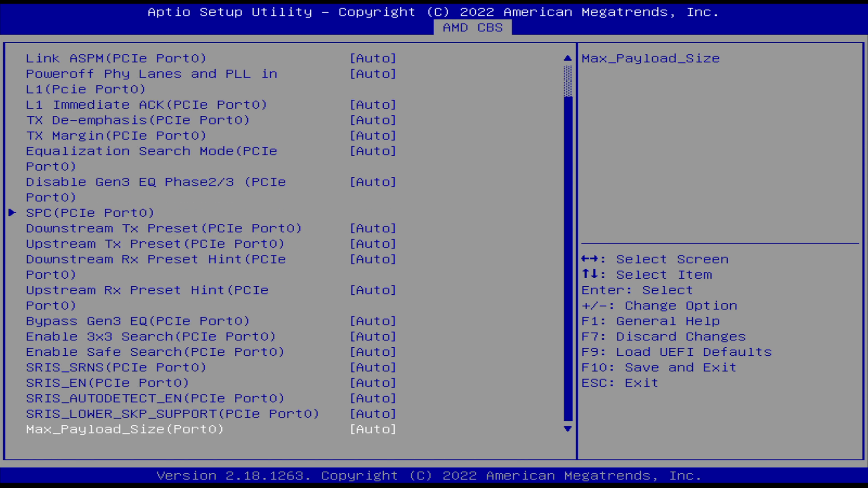
Task: Change Poweroff Phy Lanes [Auto] value
Action: [x=373, y=74]
